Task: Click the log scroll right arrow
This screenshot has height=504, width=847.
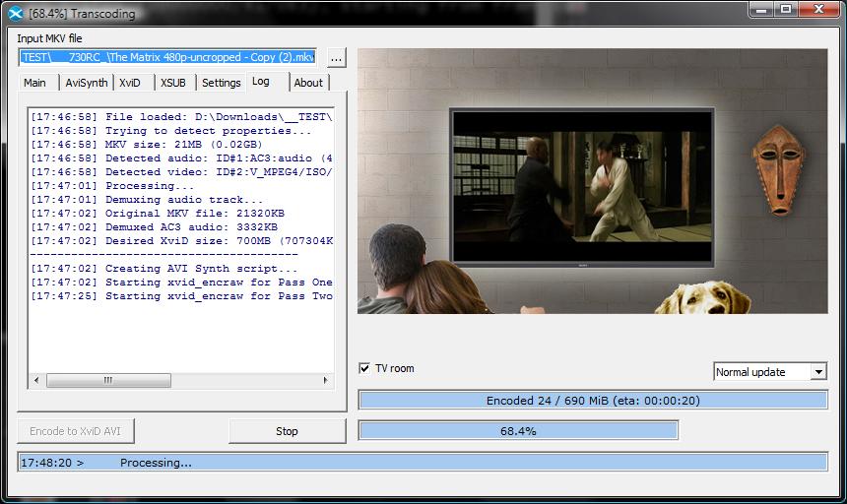Action: coord(325,380)
